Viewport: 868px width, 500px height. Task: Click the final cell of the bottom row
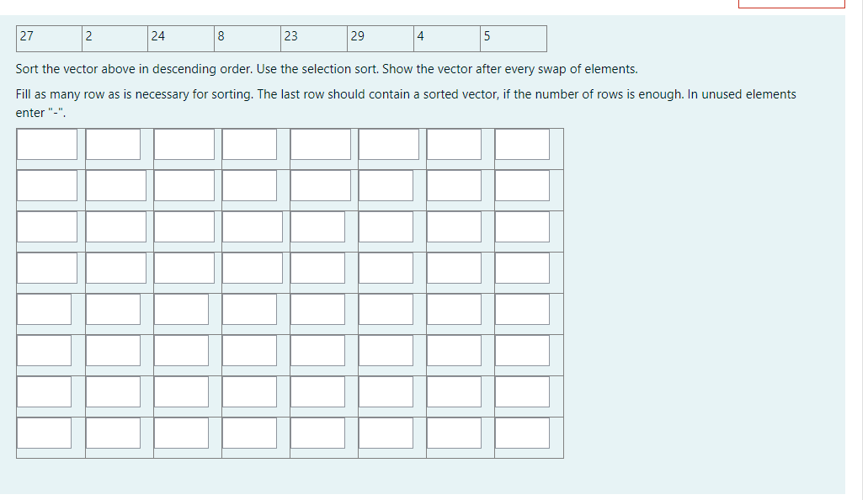tap(522, 434)
